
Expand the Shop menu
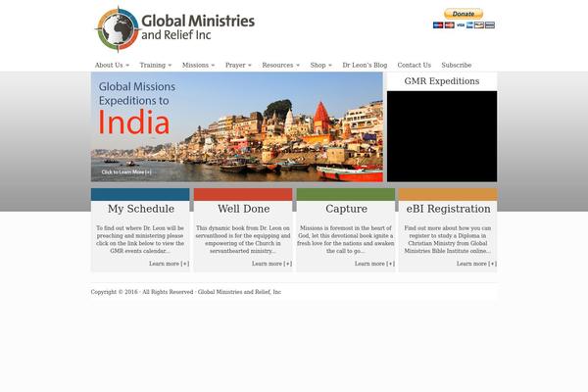(321, 65)
